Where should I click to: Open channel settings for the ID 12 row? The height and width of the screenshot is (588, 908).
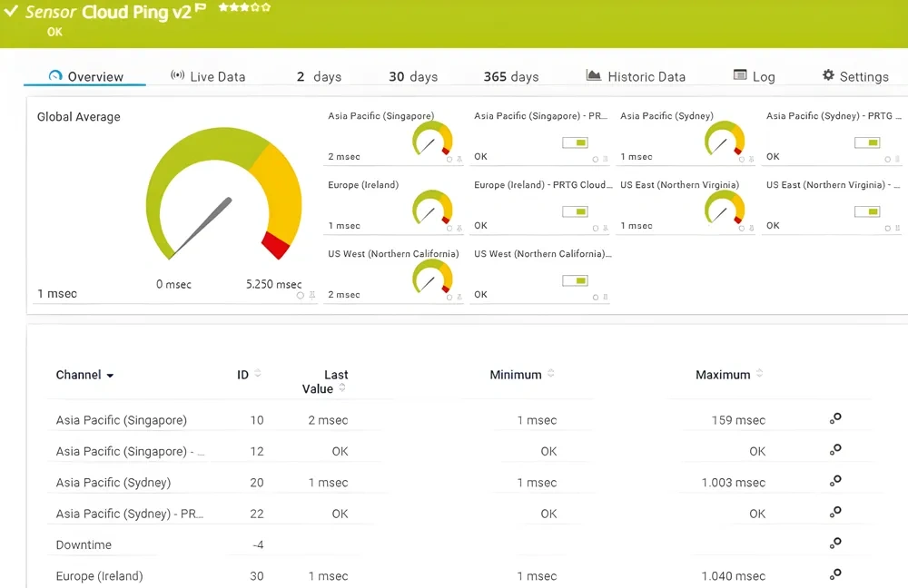coord(835,450)
